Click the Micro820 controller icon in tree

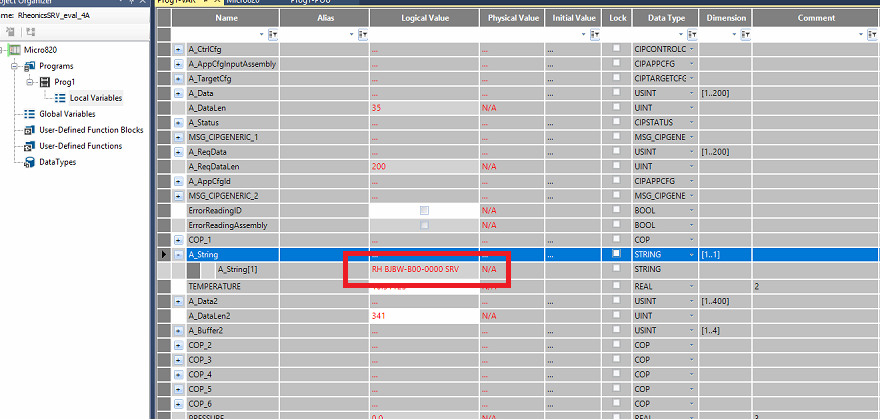point(15,50)
